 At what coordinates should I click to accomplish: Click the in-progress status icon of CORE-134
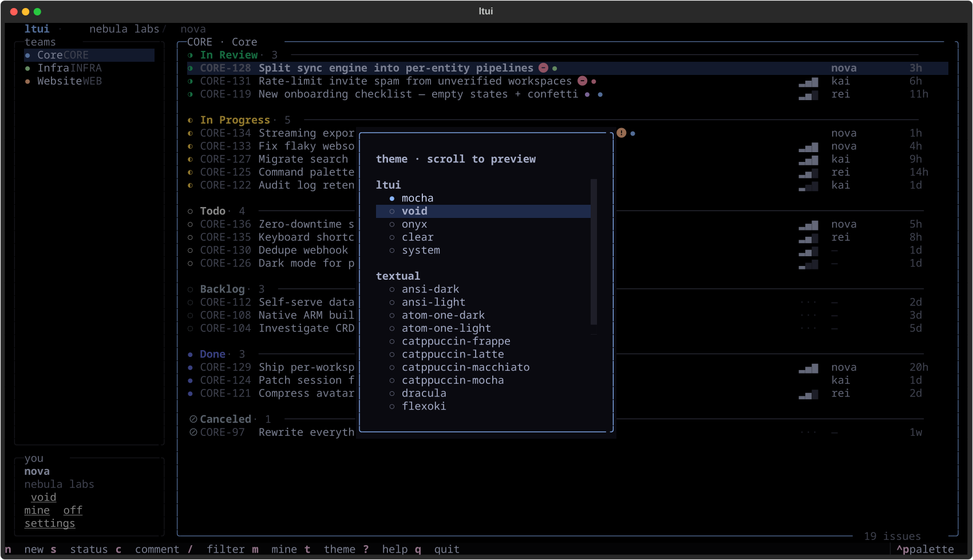(x=191, y=133)
